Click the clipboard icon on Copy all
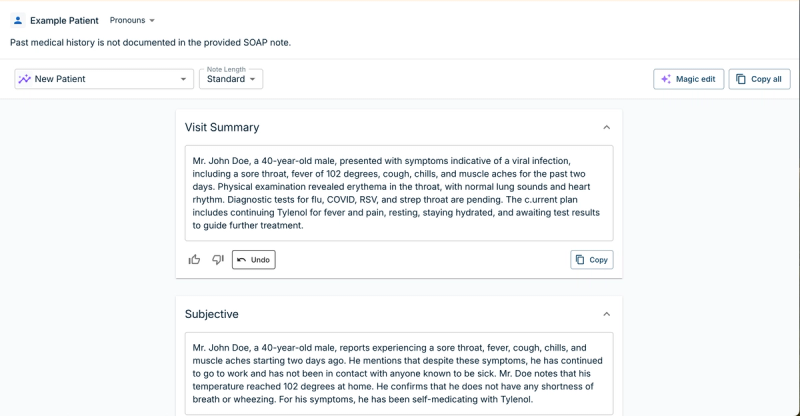Viewport: 800px width, 416px height. pyautogui.click(x=741, y=79)
